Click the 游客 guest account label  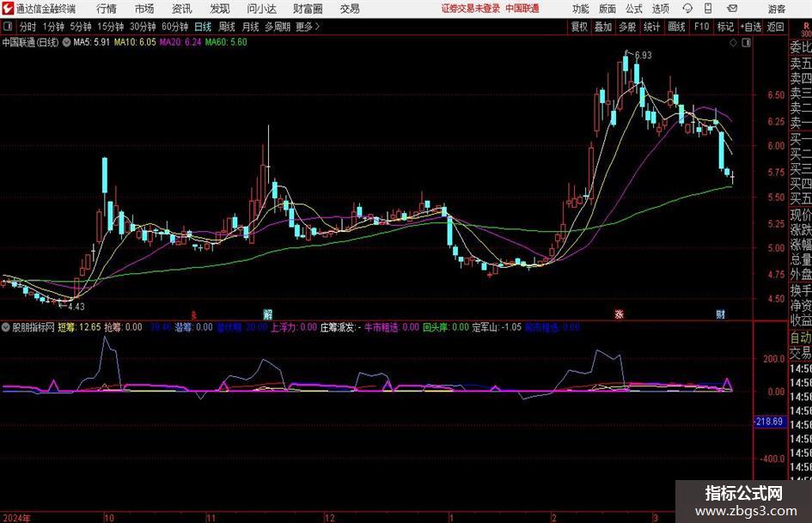pos(777,9)
